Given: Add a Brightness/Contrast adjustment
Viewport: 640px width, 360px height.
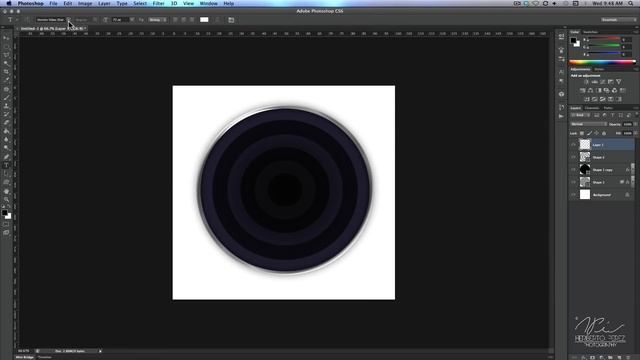Looking at the screenshot, I should [586, 82].
